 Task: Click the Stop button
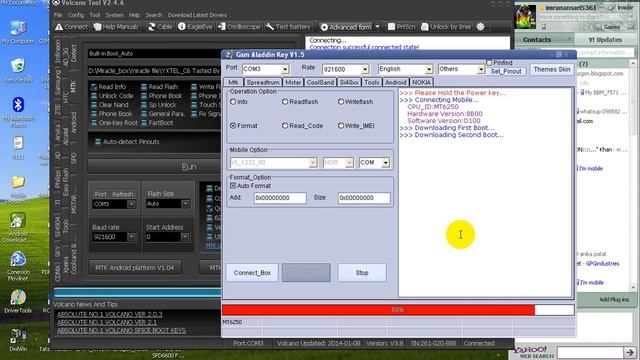[362, 273]
